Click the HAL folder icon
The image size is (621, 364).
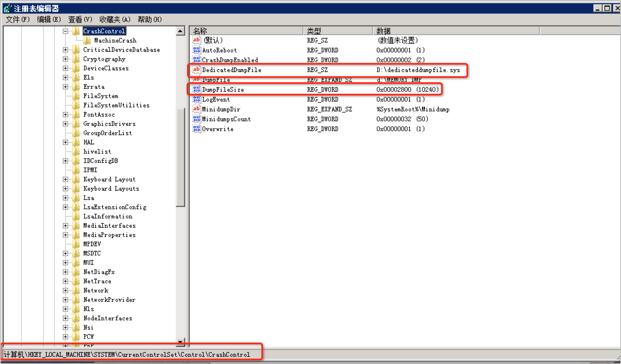click(76, 142)
